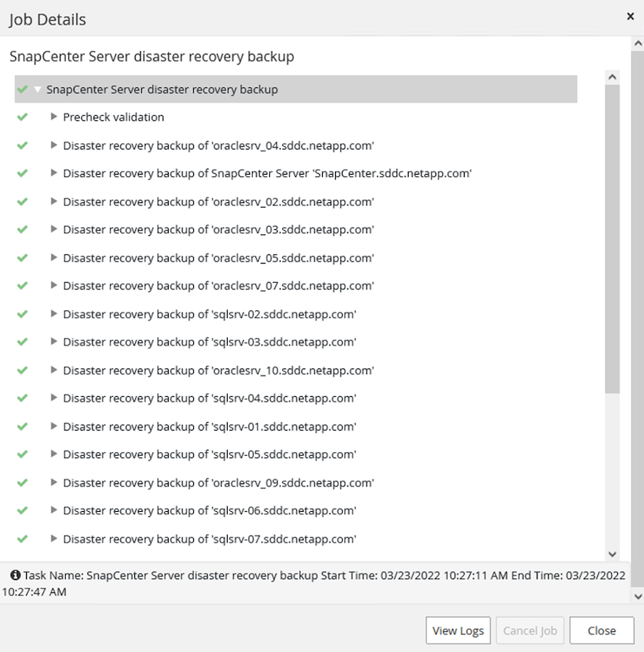644x652 pixels.
Task: Expand the oraclesrv_02.sddc.netapp.com backup step
Action: coord(54,201)
